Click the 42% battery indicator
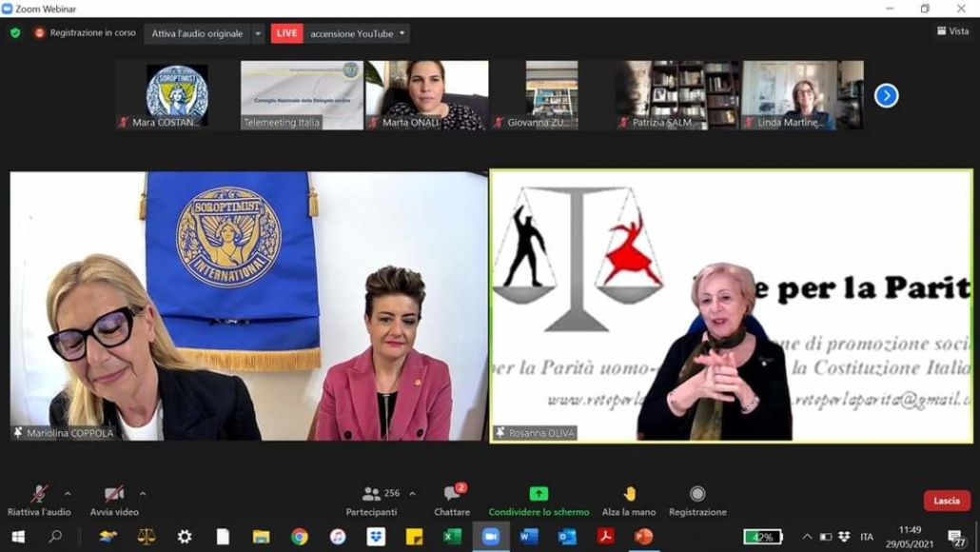This screenshot has height=552, width=980. pyautogui.click(x=763, y=537)
